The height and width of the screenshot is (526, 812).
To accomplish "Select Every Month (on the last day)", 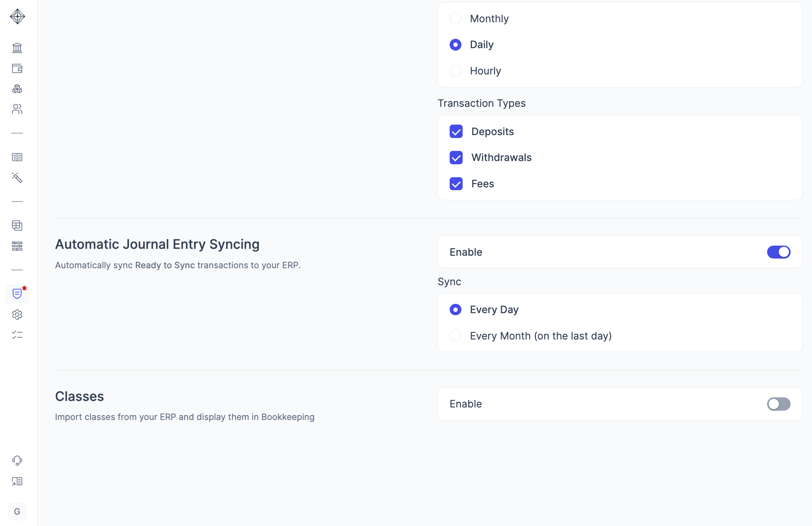I will tap(455, 336).
